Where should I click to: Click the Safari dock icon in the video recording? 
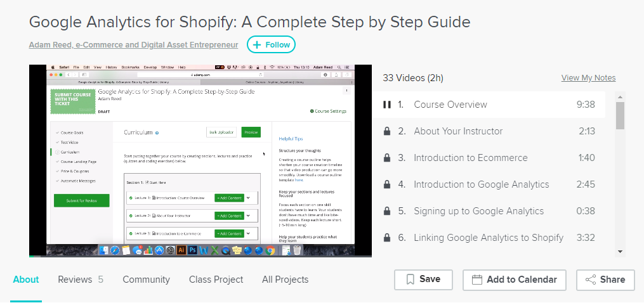coord(115,250)
